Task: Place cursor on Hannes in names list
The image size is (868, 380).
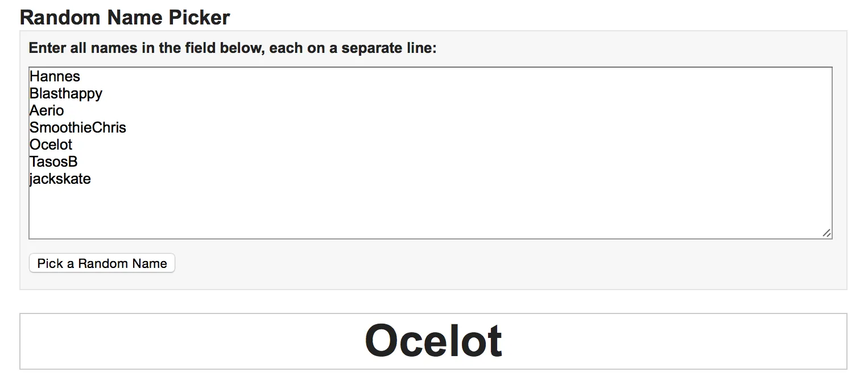Action: [x=55, y=76]
